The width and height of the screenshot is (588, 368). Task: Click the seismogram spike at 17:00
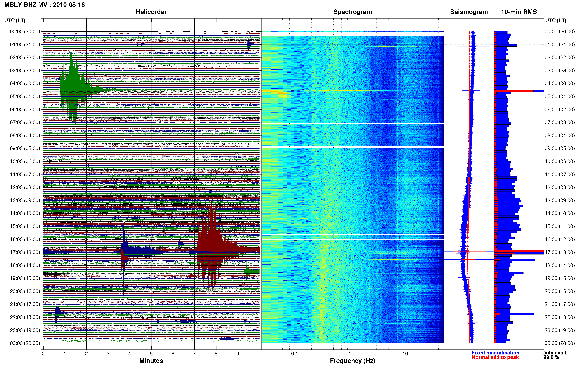469,252
